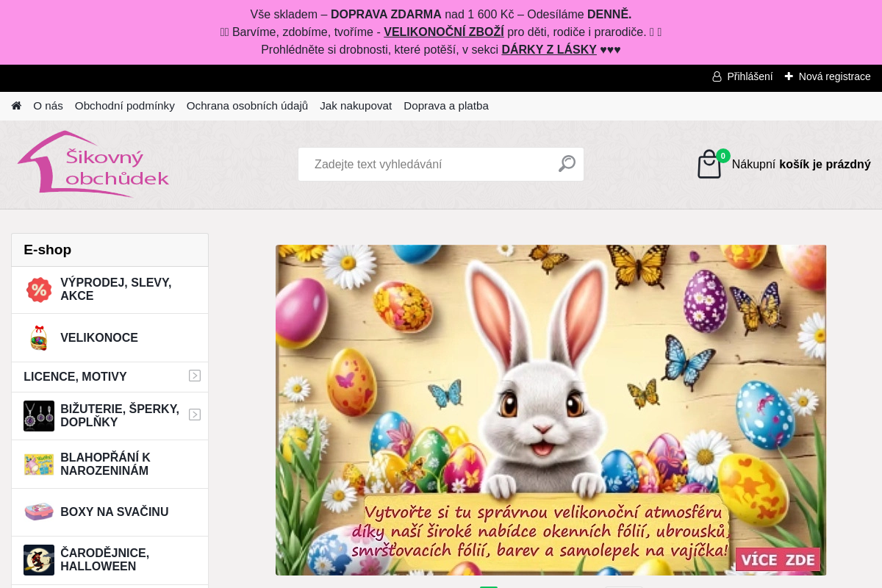The height and width of the screenshot is (588, 882).
Task: Click VÍCE ZDE button on Easter banner
Action: [x=778, y=560]
